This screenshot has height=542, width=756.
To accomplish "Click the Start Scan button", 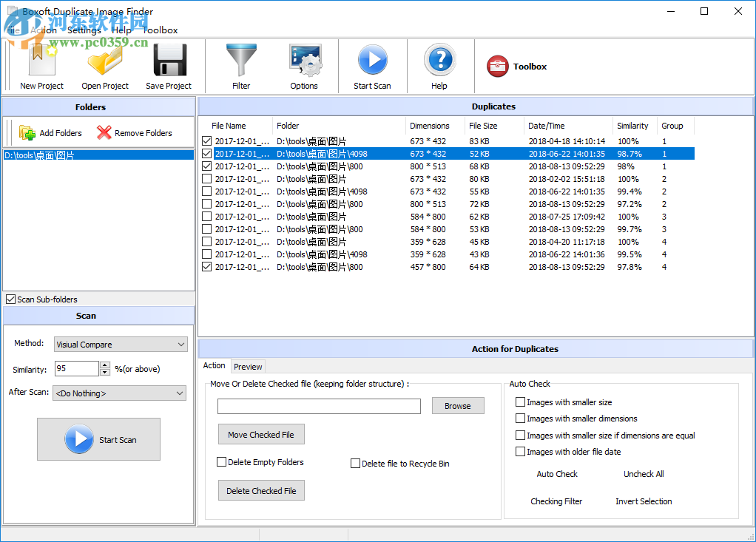I will (x=98, y=439).
